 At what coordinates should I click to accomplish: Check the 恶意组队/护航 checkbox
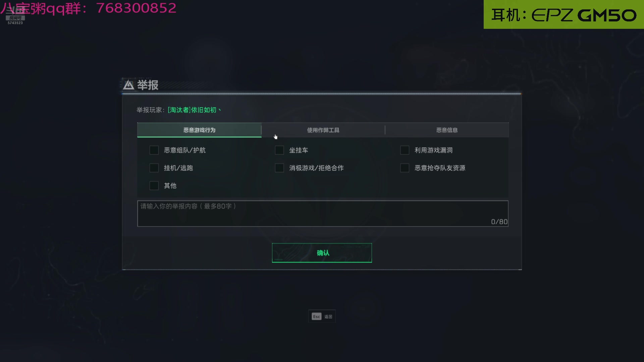(x=154, y=150)
